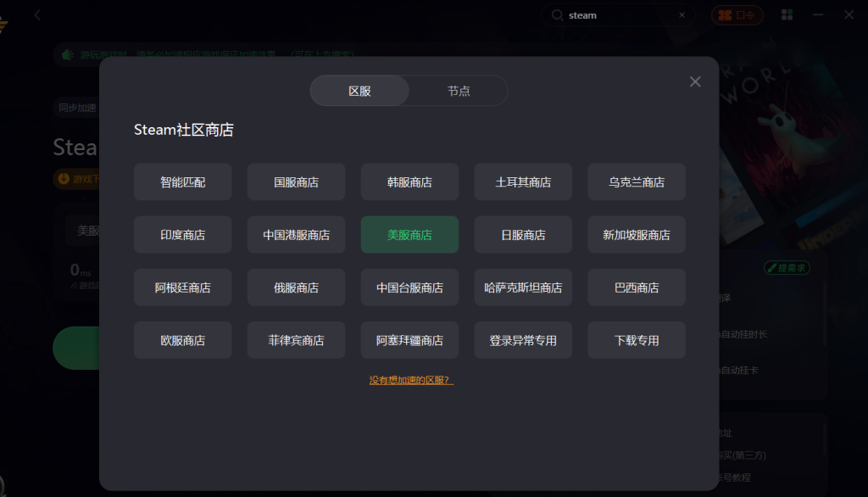Choose the 日服商店 region

[x=523, y=234]
